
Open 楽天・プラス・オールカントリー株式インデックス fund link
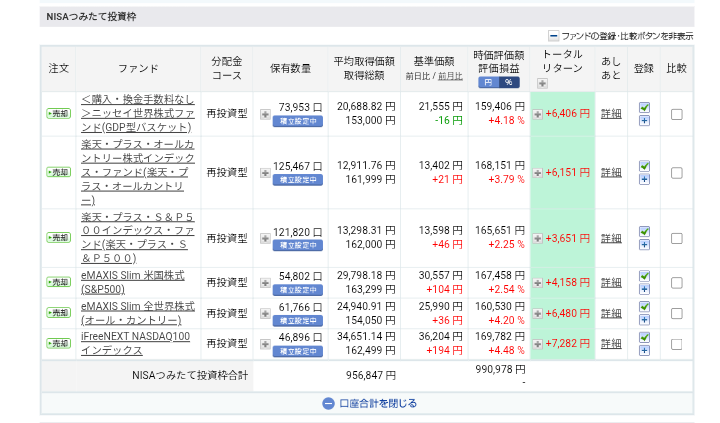click(x=138, y=172)
